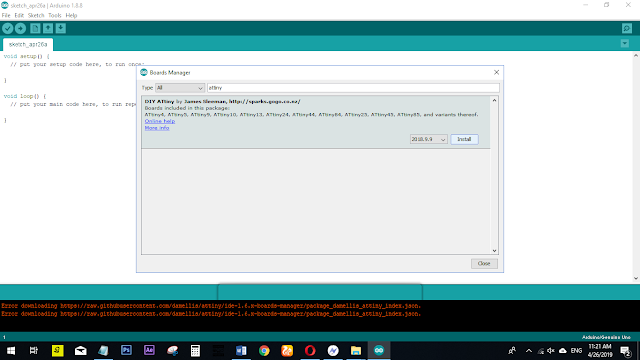Open the Windows Start menu
This screenshot has width=640, height=360.
[11, 351]
